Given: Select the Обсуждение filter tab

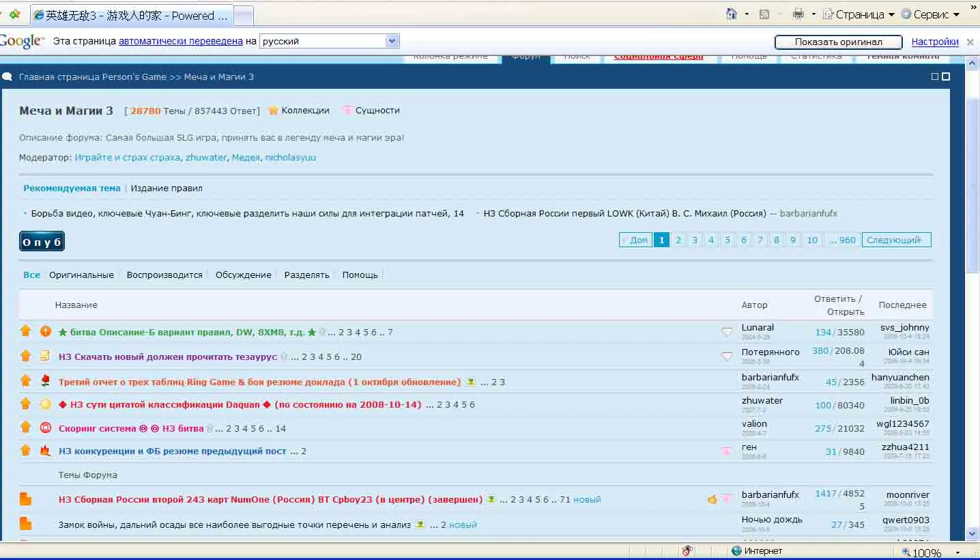Looking at the screenshot, I should coord(244,275).
